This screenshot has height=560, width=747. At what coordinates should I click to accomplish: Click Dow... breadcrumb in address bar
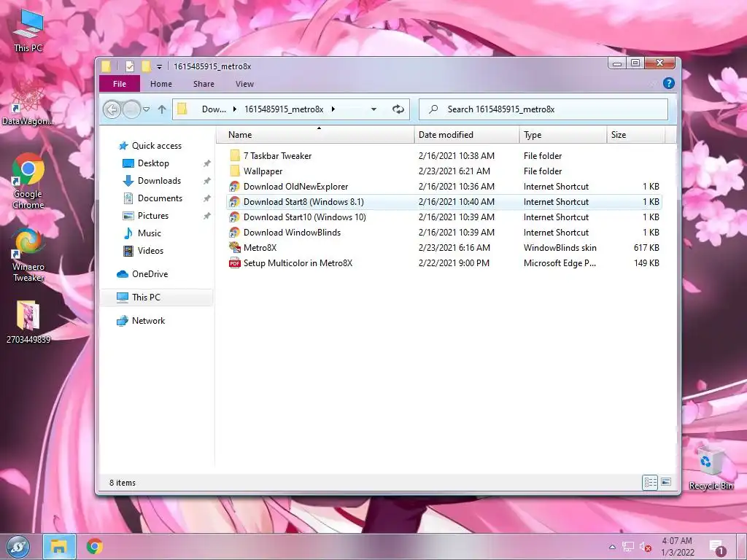point(214,109)
